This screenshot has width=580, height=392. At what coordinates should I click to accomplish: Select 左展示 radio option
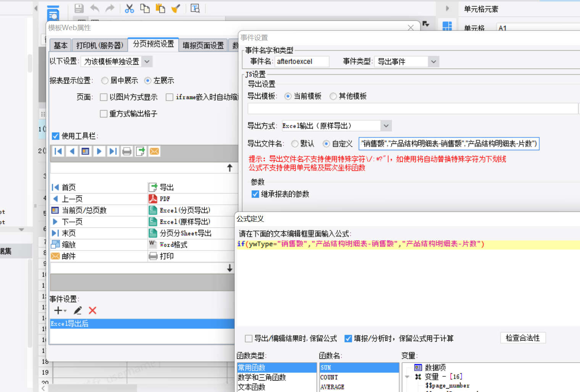pyautogui.click(x=148, y=80)
